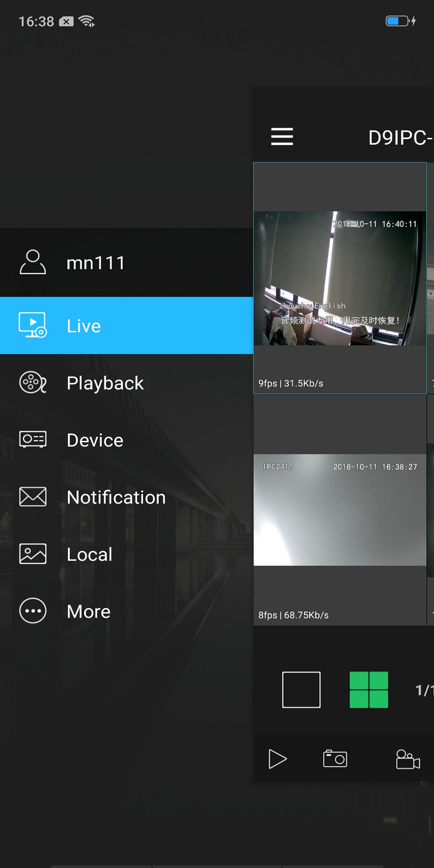The width and height of the screenshot is (434, 868).
Task: Switch to four-window grid layout
Action: click(369, 690)
